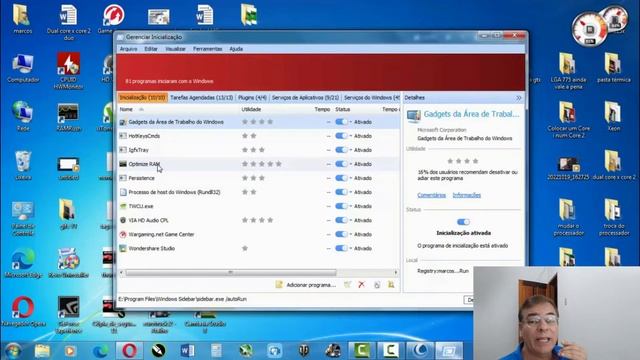Disable VIA HD Audio CPL switch
The width and height of the screenshot is (640, 360).
point(341,220)
